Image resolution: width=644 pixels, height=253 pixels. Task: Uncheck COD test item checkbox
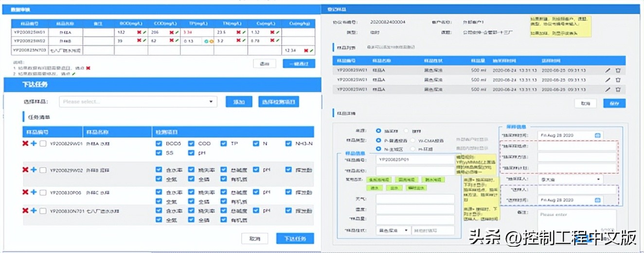(191, 144)
